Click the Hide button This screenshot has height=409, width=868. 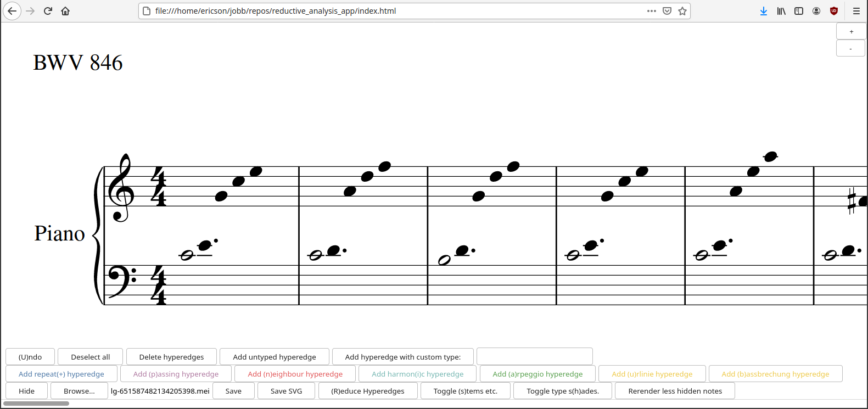click(26, 391)
